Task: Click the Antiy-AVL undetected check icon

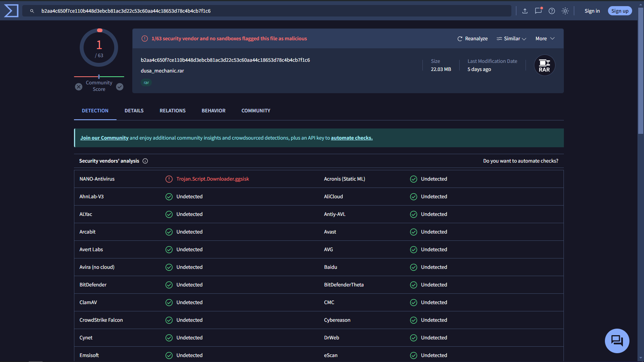Action: tap(414, 214)
